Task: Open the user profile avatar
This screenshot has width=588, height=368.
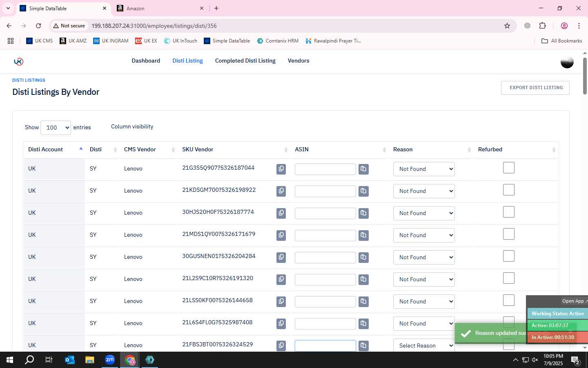Action: (567, 62)
